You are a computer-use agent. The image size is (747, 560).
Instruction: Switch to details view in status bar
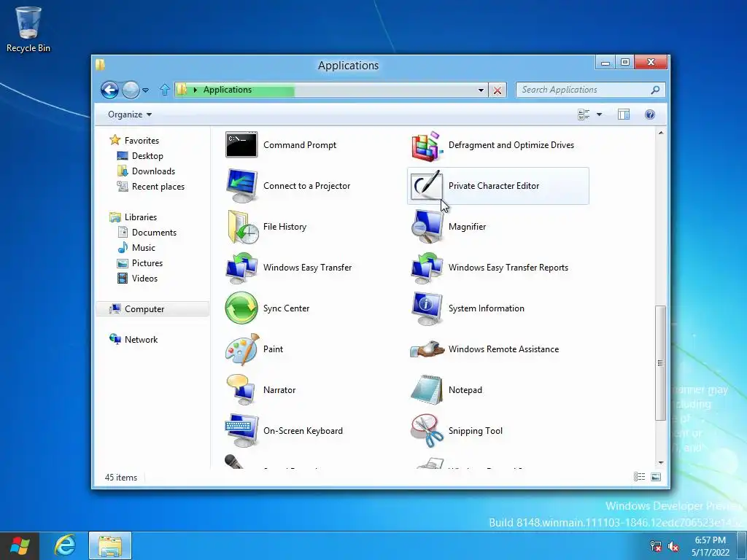[639, 477]
